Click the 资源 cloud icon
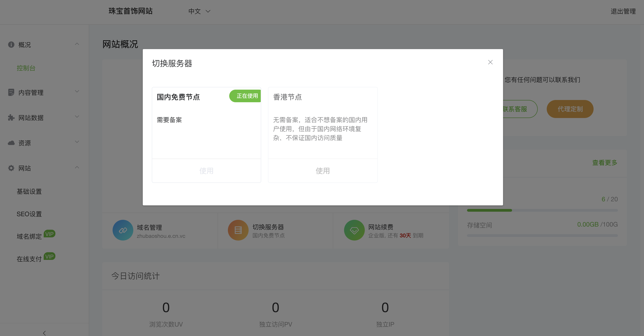Image resolution: width=644 pixels, height=336 pixels. [x=11, y=143]
